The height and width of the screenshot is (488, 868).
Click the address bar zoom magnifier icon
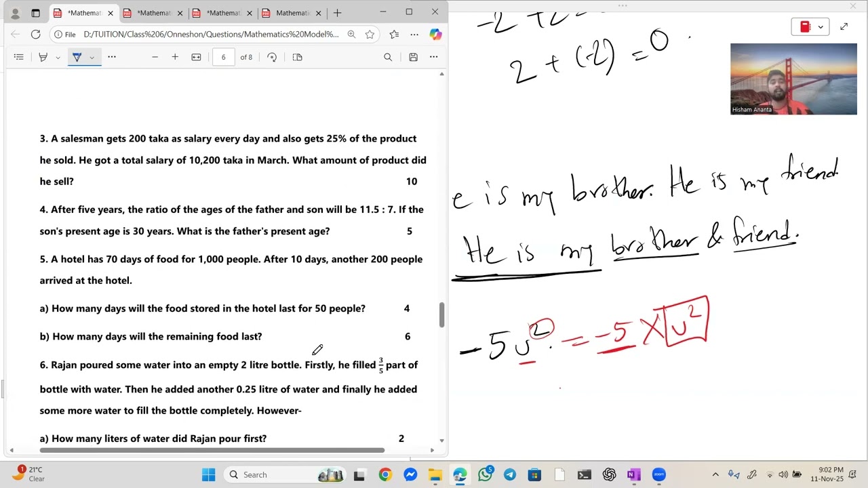coord(351,34)
